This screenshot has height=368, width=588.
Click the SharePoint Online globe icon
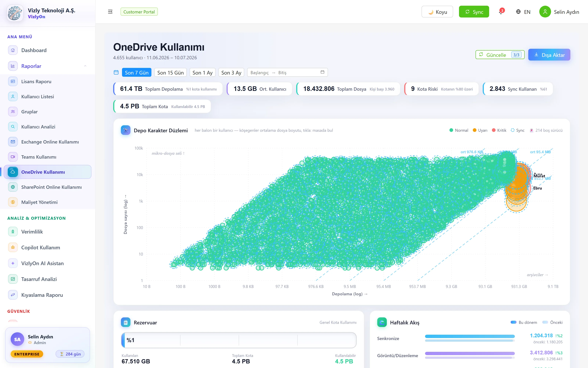[13, 187]
